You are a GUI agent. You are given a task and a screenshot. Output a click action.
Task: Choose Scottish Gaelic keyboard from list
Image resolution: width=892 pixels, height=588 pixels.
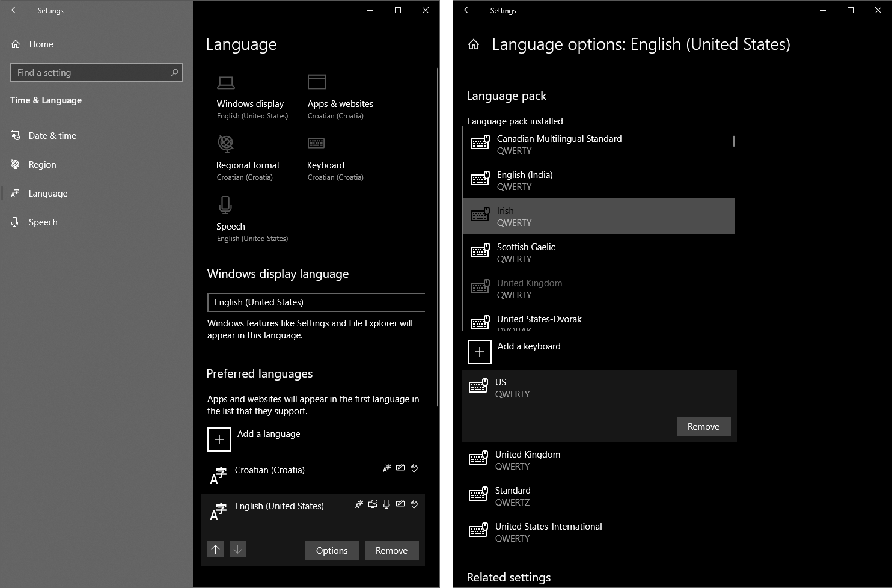[x=599, y=253]
